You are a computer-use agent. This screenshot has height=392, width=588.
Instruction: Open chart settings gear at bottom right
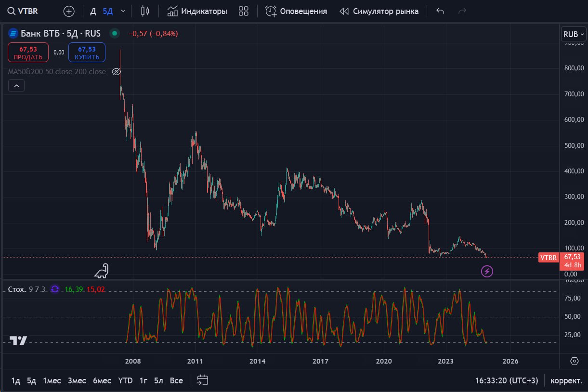tap(574, 361)
